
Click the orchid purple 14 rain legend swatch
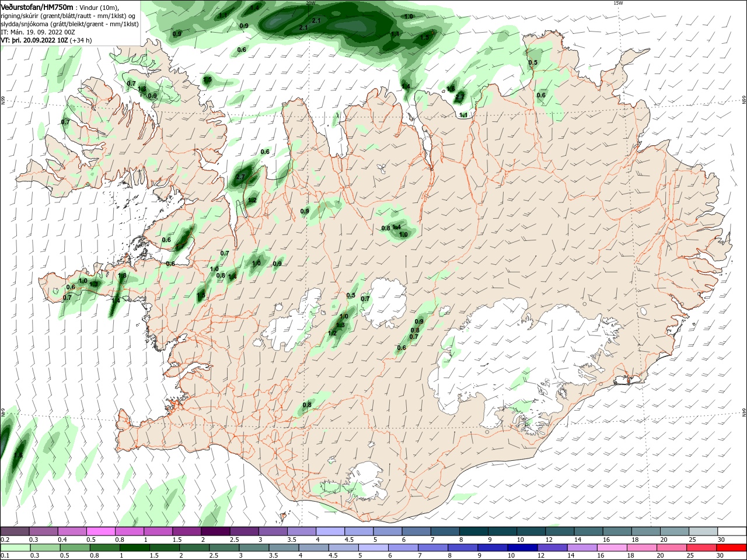582,548
